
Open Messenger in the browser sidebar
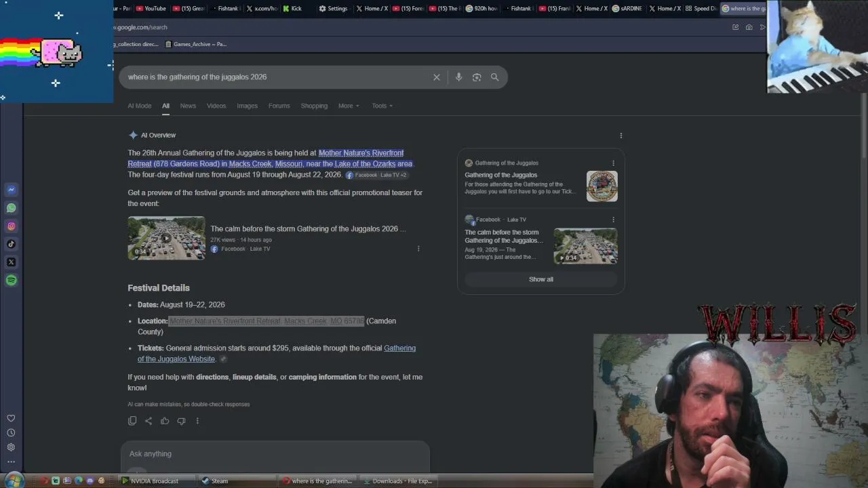12,190
